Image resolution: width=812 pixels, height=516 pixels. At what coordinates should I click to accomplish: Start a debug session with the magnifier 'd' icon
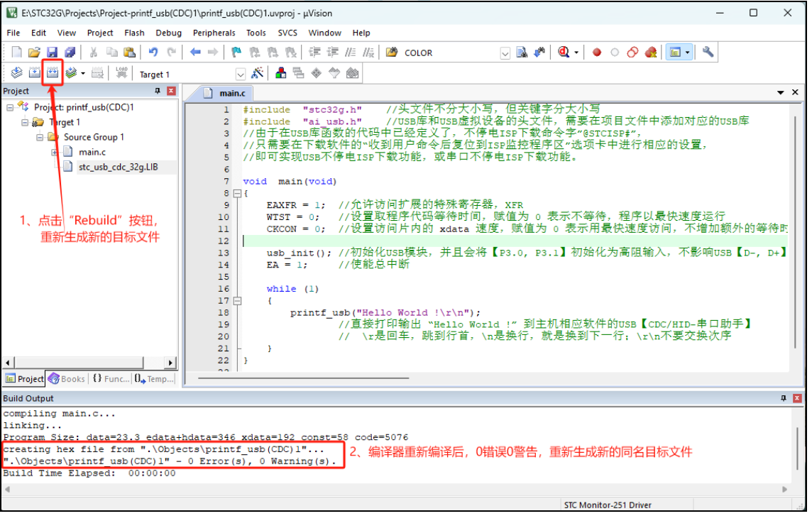564,53
